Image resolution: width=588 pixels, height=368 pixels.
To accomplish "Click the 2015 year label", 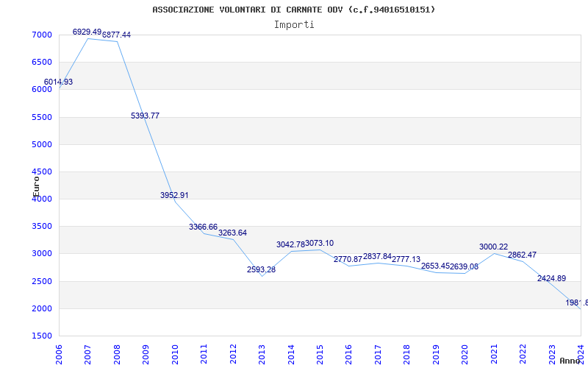I will (320, 354).
